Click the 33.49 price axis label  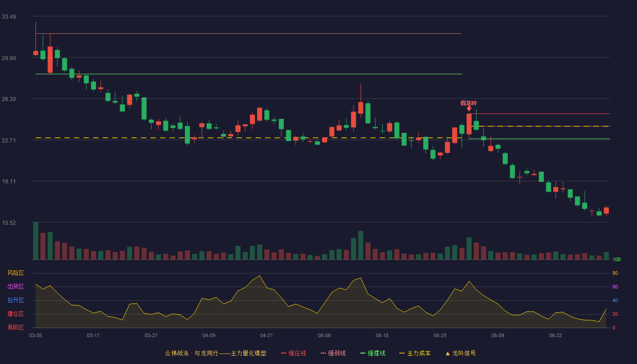click(x=9, y=17)
